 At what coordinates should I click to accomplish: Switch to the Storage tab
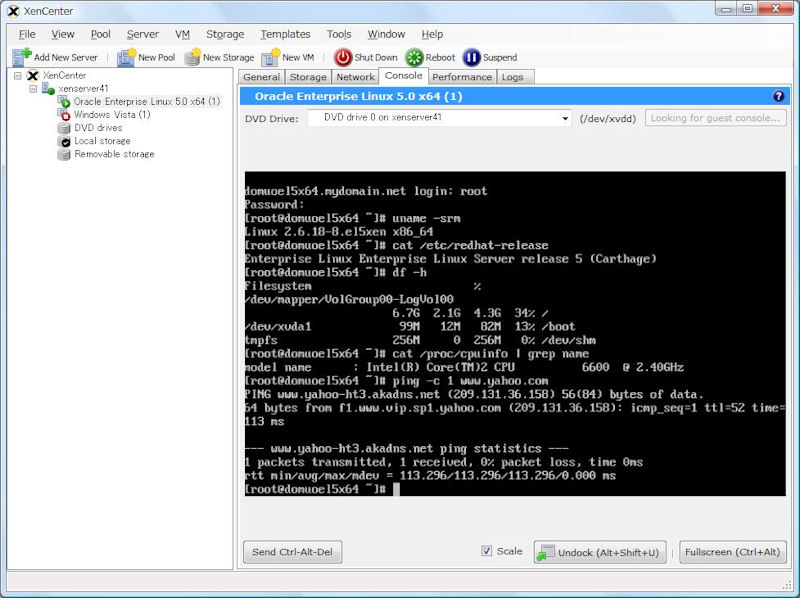point(308,77)
